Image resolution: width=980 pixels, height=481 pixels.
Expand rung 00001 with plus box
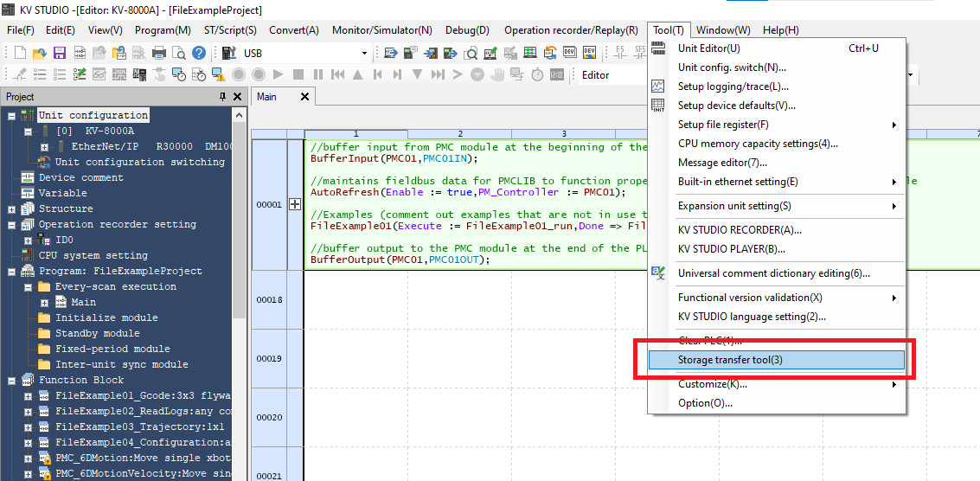(294, 205)
